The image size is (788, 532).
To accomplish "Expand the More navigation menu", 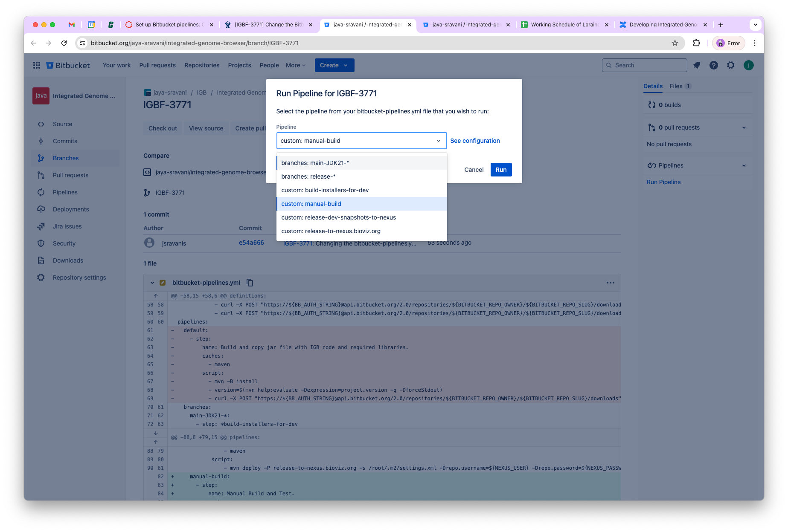I will [296, 65].
